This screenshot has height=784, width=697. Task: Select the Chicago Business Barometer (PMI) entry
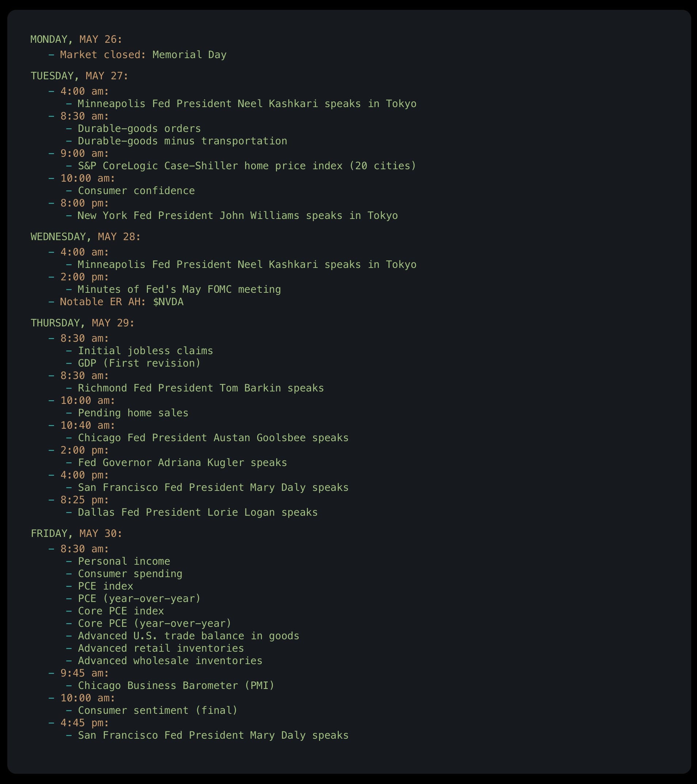point(176,685)
